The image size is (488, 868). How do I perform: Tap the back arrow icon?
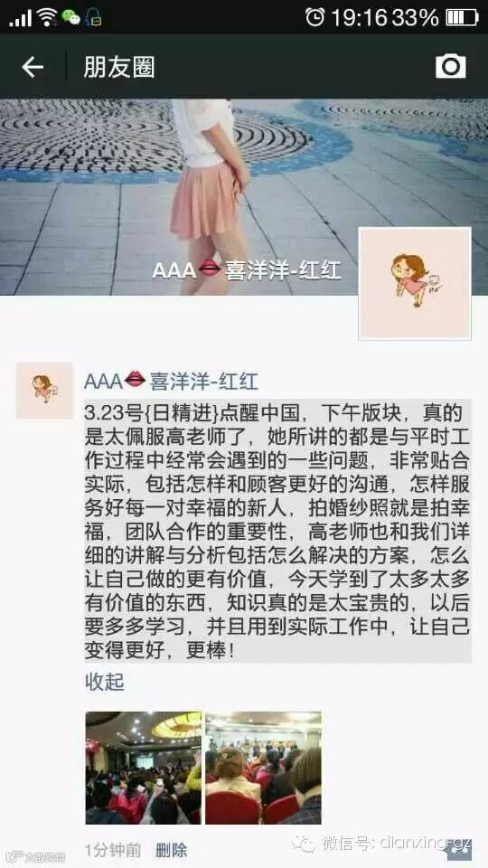(33, 67)
